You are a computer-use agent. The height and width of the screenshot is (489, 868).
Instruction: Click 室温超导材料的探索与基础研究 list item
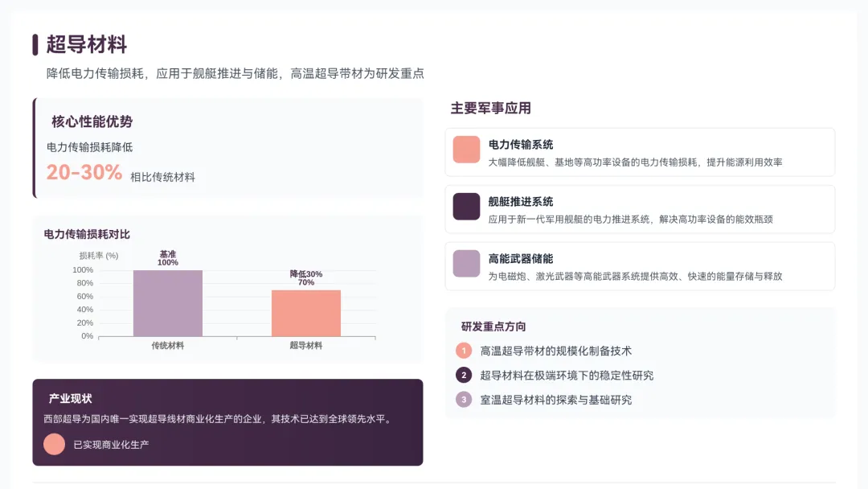click(556, 400)
